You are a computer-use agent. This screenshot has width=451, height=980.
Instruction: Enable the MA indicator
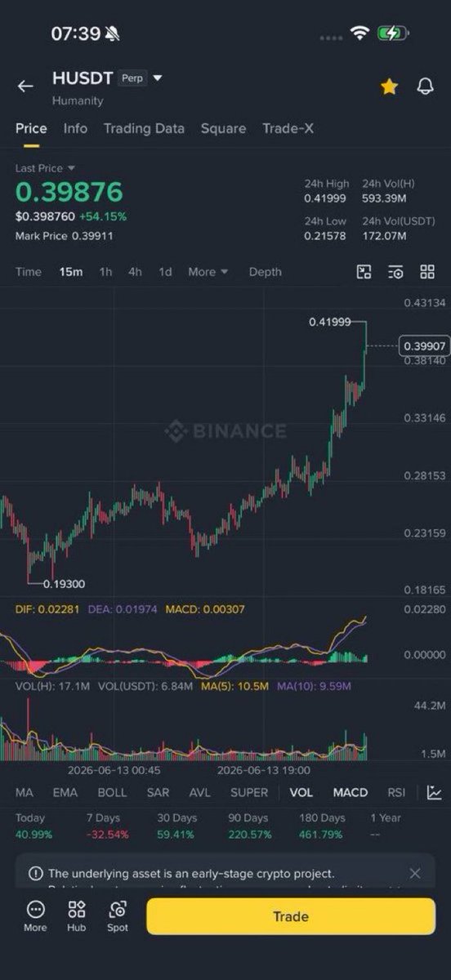[x=25, y=792]
